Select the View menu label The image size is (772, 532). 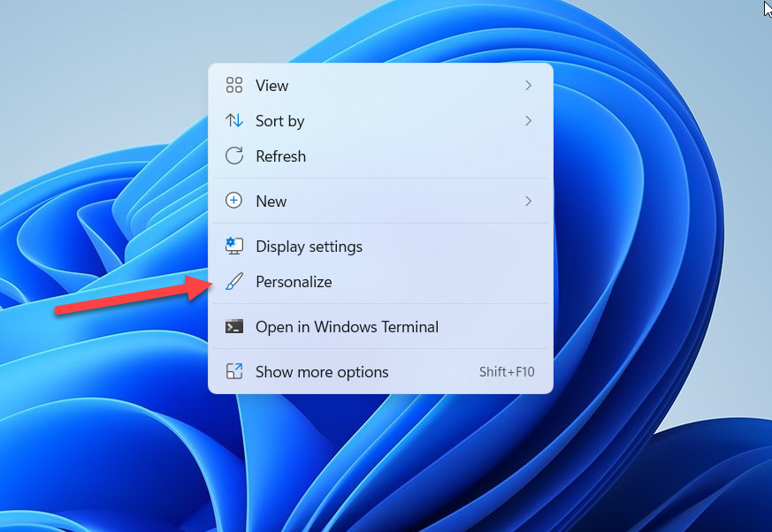271,86
